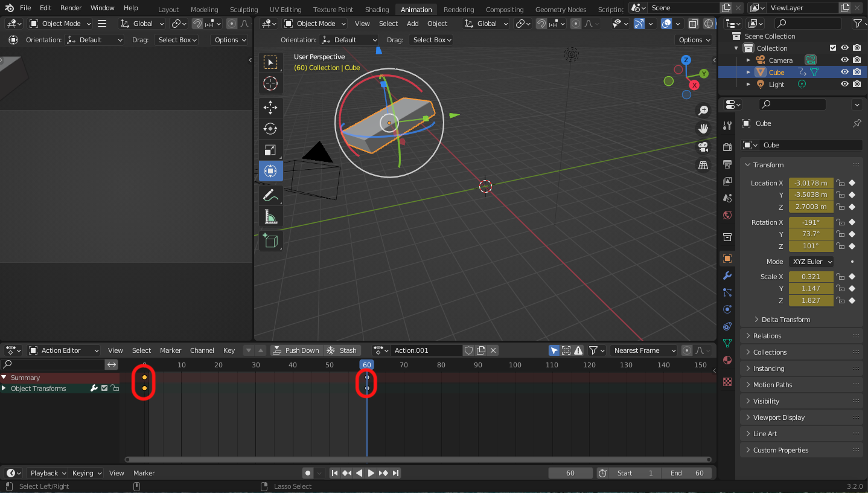
Task: Open the Render properties tab
Action: tap(727, 147)
